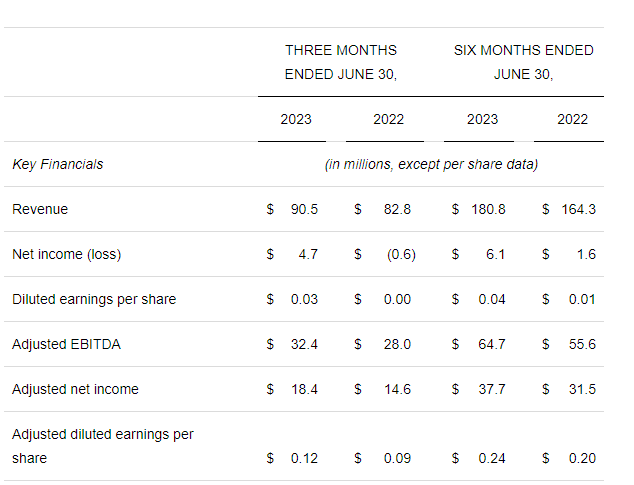Image resolution: width=634 pixels, height=485 pixels.
Task: Click the Key Financials heading
Action: pyautogui.click(x=57, y=164)
